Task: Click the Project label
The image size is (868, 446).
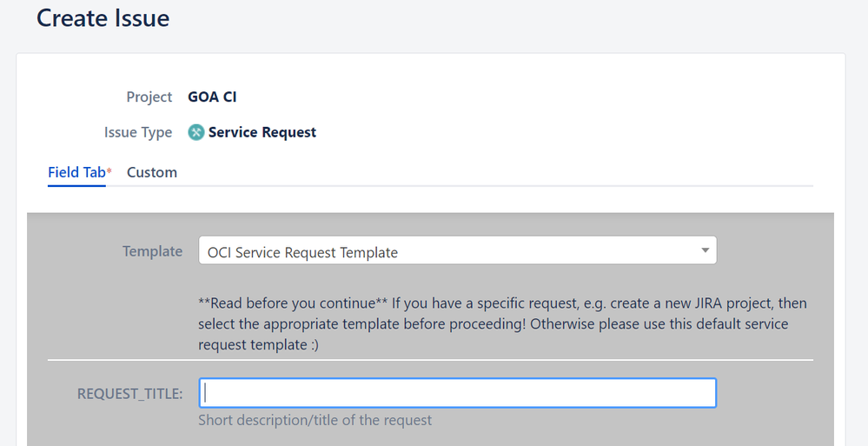Action: [149, 97]
